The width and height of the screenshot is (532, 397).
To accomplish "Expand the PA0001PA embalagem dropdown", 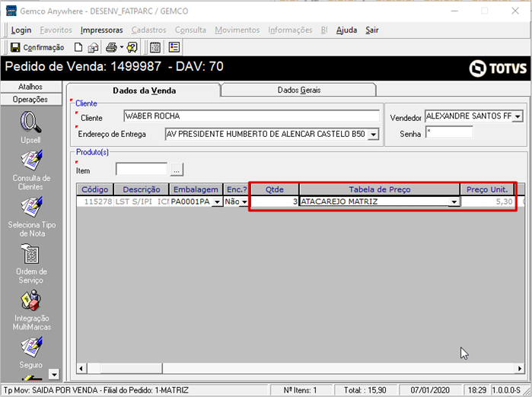I will (x=217, y=202).
